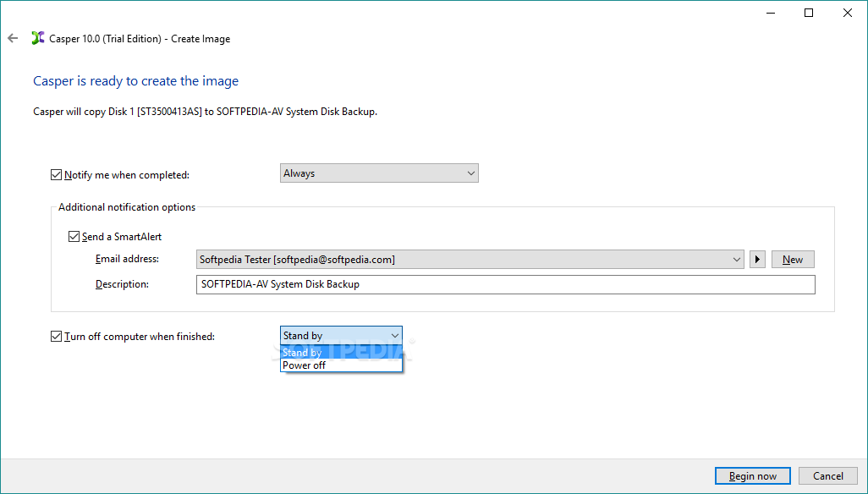Select Stand by from the list

[341, 353]
